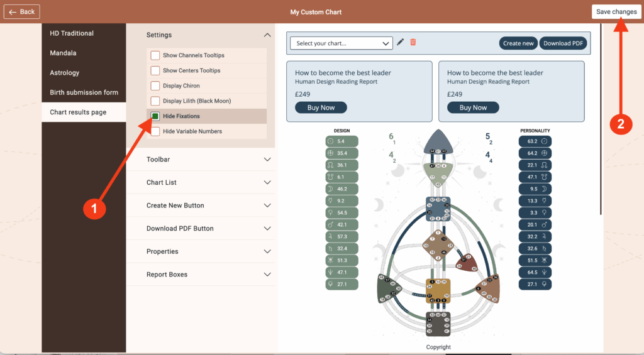The width and height of the screenshot is (644, 355).
Task: Click the Download PDF button
Action: (x=563, y=43)
